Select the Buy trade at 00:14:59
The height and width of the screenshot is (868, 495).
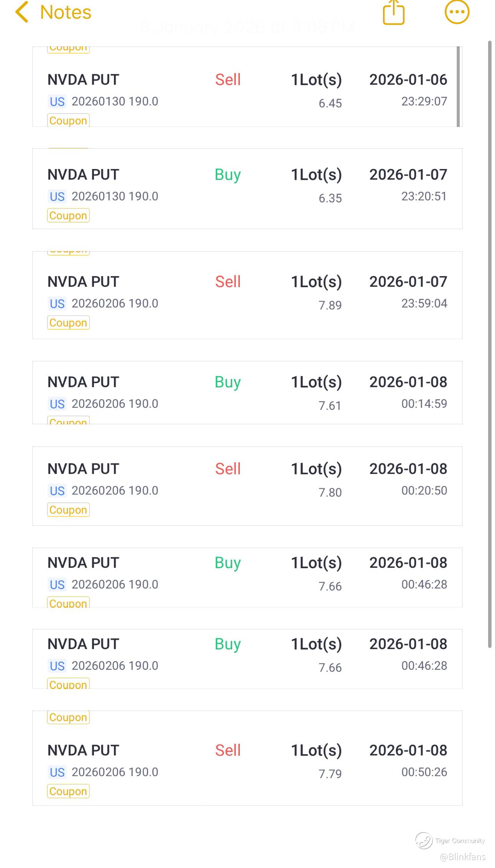coord(247,393)
